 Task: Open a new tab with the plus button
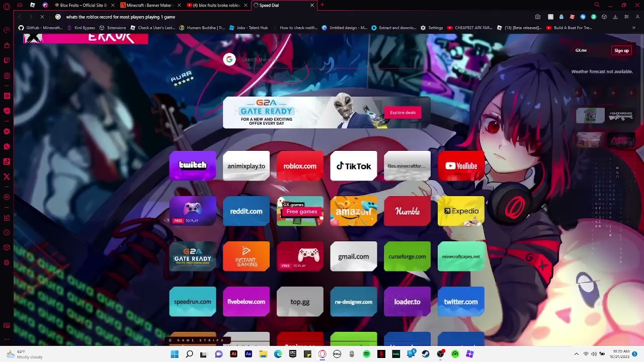[x=322, y=5]
